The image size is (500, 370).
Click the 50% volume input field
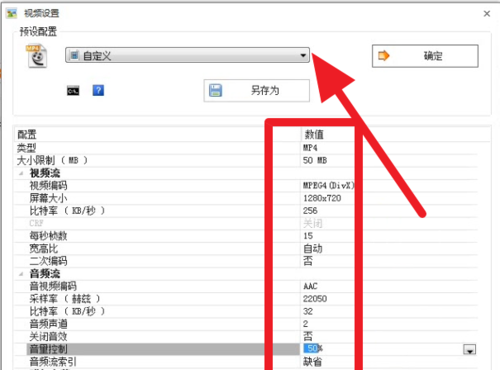click(x=382, y=349)
